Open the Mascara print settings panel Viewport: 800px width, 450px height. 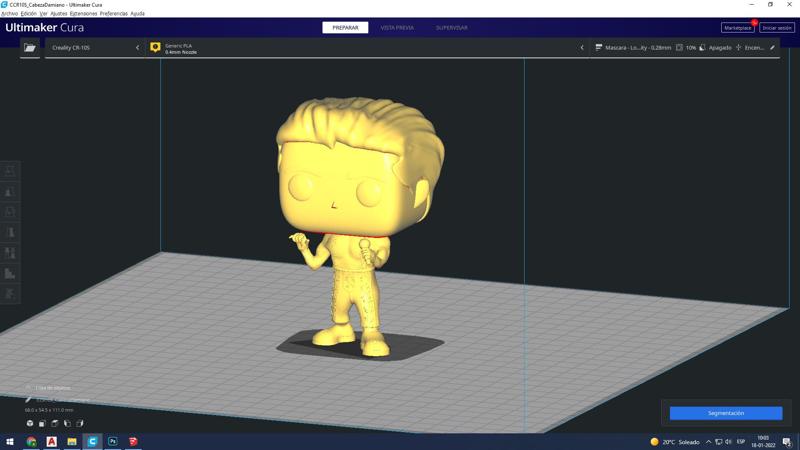click(685, 47)
